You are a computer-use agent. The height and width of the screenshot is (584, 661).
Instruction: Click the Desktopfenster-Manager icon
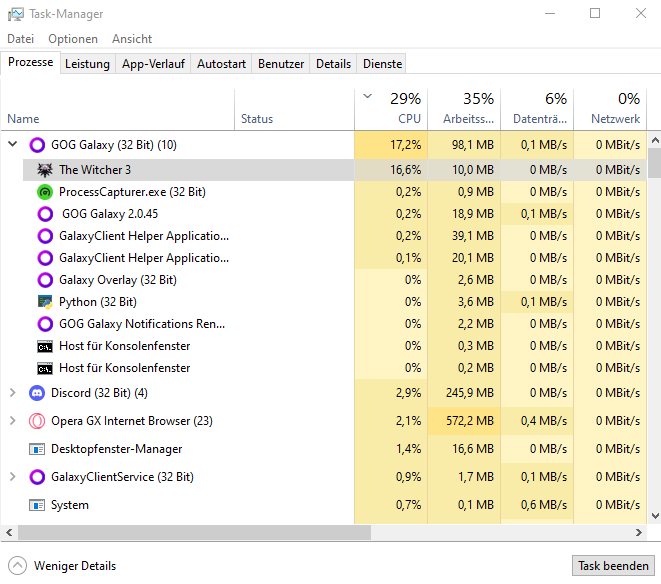37,449
